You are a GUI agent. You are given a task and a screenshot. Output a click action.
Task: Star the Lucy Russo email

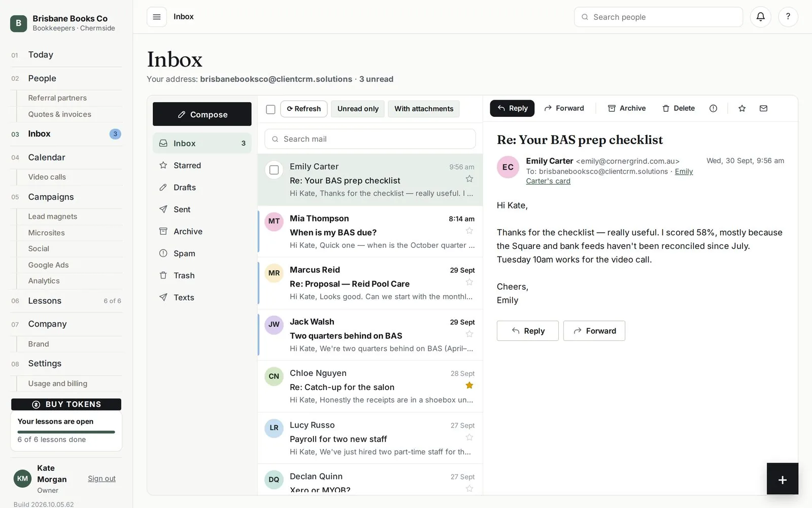coord(469,437)
